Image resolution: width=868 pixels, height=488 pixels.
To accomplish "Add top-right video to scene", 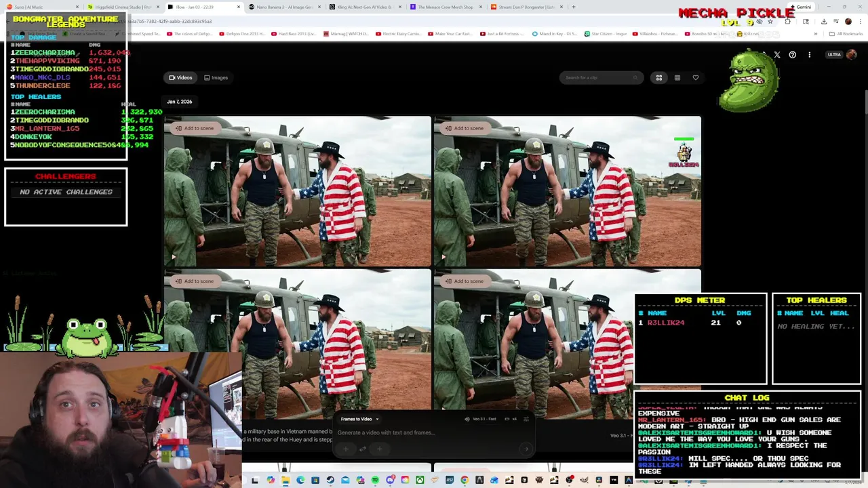I will point(465,128).
